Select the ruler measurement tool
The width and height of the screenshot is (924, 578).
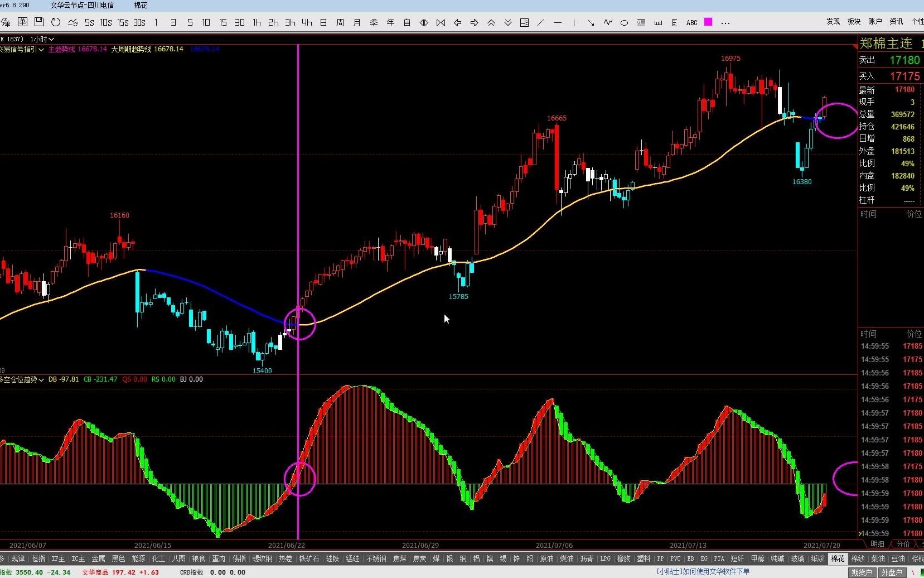click(658, 22)
